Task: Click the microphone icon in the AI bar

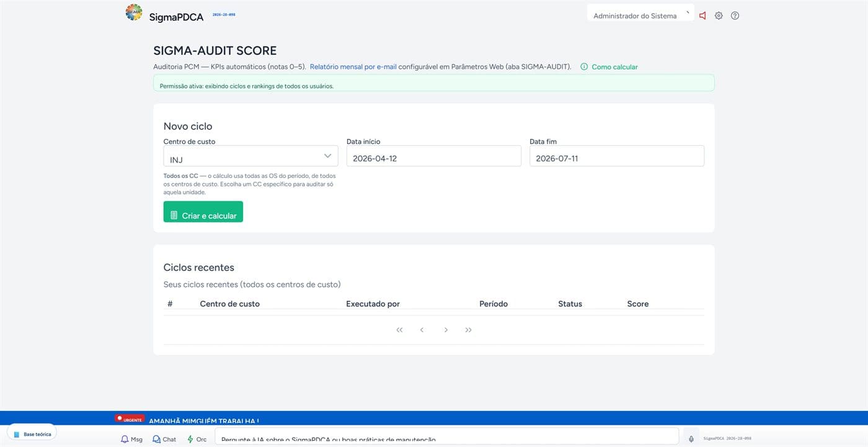Action: coord(691,439)
